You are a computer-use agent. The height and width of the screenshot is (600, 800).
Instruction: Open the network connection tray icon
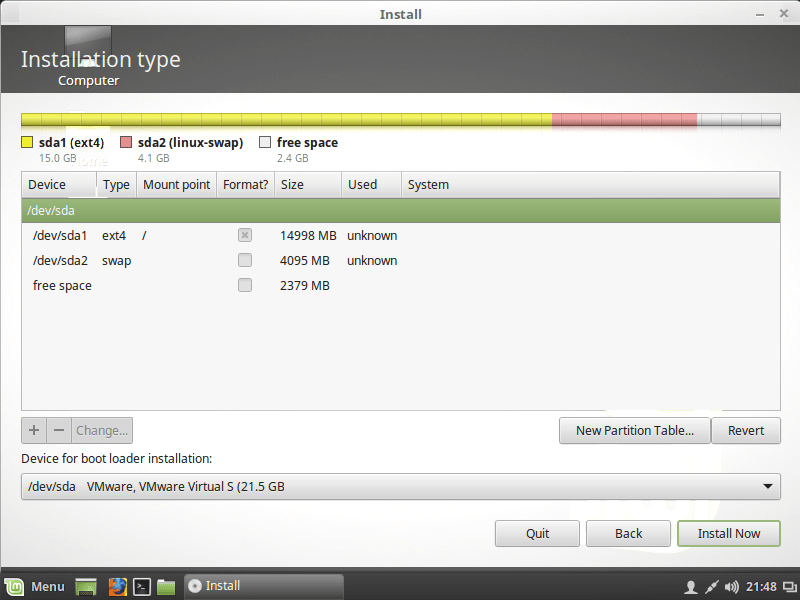tap(711, 587)
